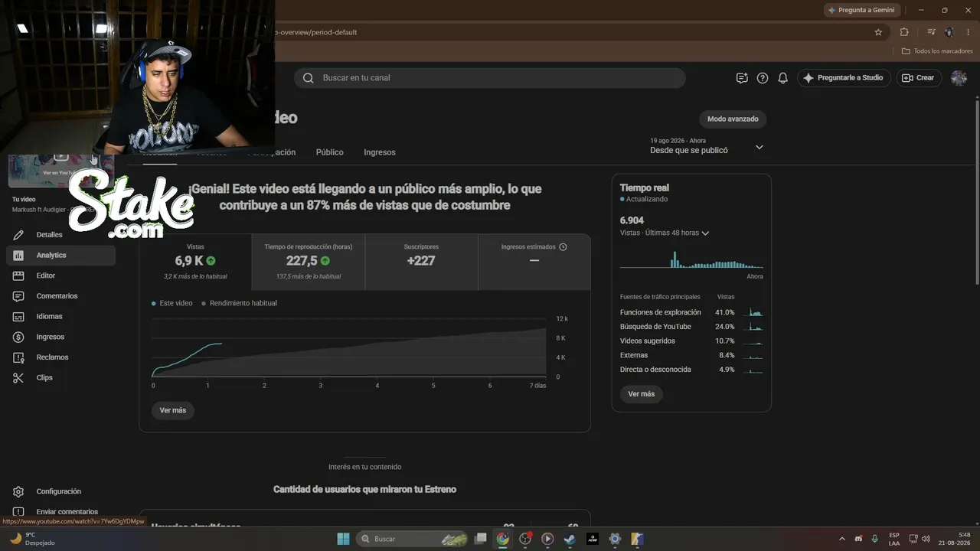Open Steam from the taskbar
Image resolution: width=980 pixels, height=551 pixels.
(x=570, y=539)
